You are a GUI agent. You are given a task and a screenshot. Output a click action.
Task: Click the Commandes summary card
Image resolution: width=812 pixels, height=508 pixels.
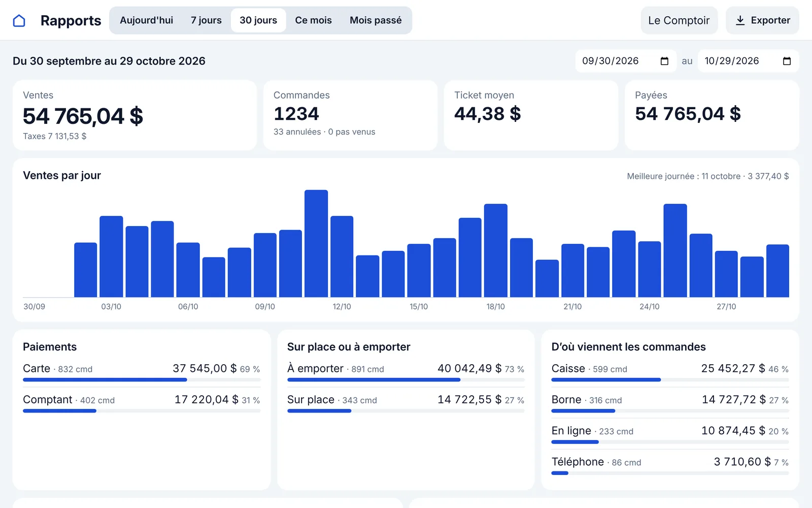[350, 115]
